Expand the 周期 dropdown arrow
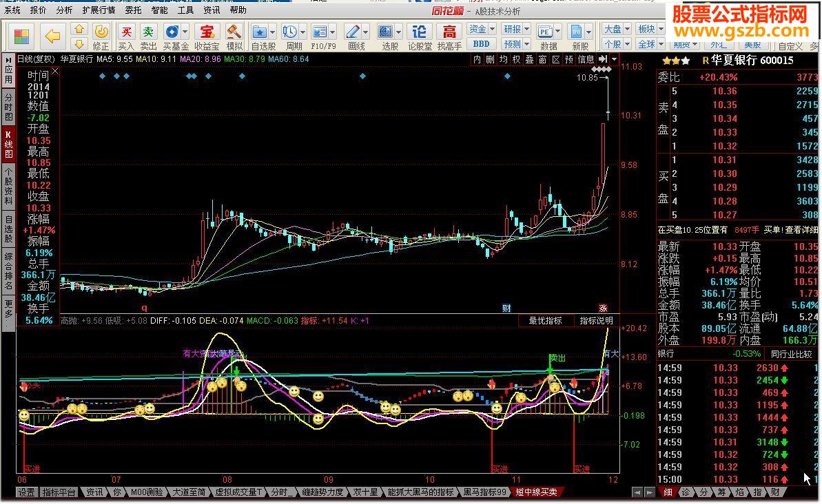Screen dimensions: 822x504 [302, 32]
